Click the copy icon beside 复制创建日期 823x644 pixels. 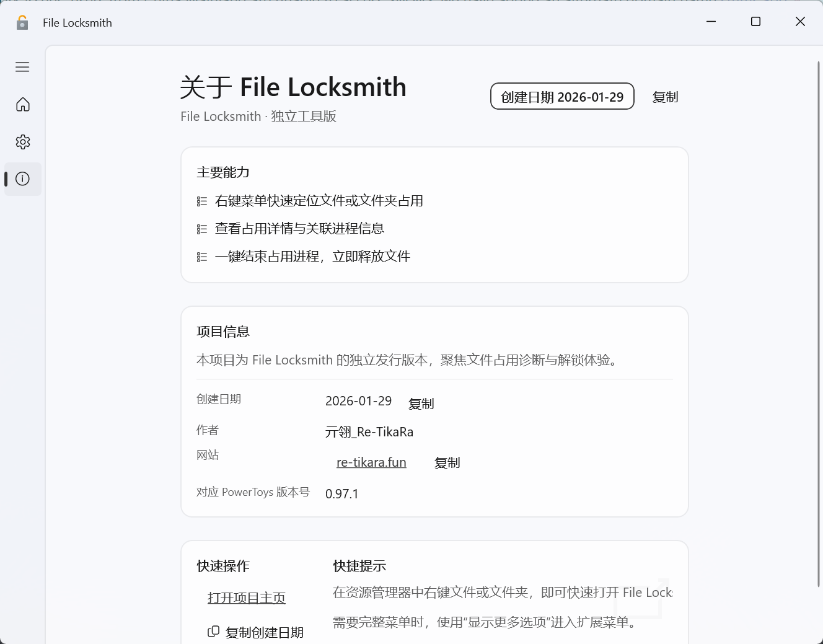[213, 631]
